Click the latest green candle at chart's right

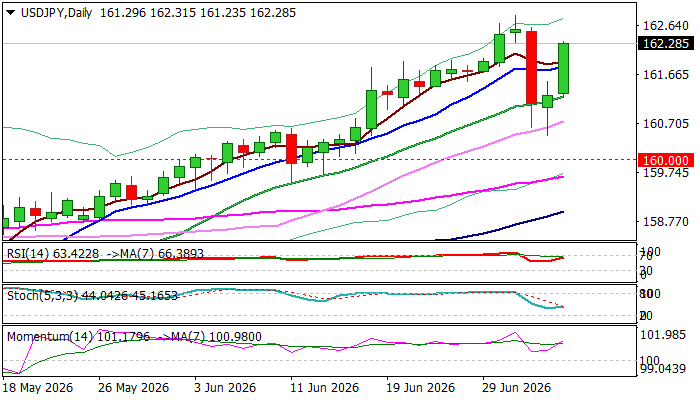point(563,68)
